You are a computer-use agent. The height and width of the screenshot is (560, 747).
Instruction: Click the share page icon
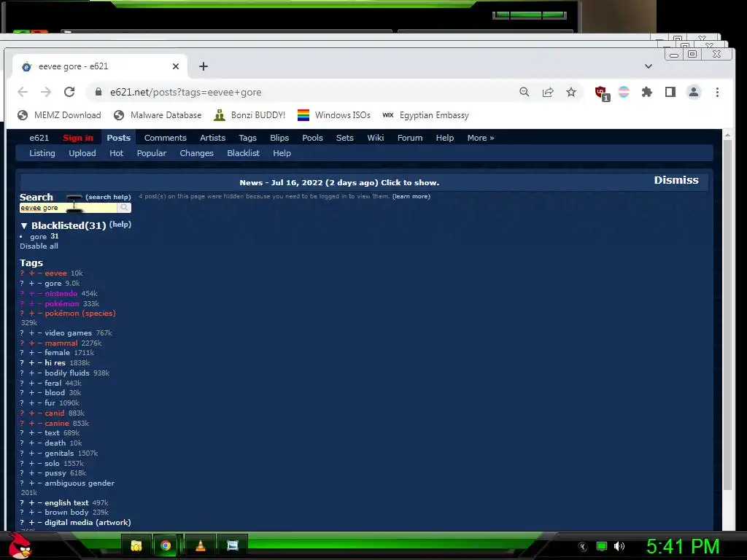click(548, 92)
